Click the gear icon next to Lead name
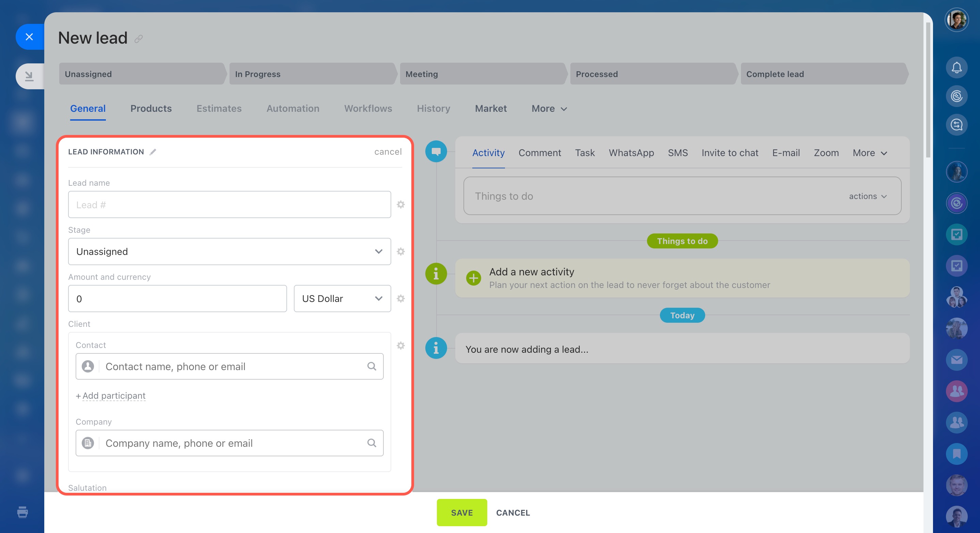This screenshot has width=980, height=533. pyautogui.click(x=400, y=204)
